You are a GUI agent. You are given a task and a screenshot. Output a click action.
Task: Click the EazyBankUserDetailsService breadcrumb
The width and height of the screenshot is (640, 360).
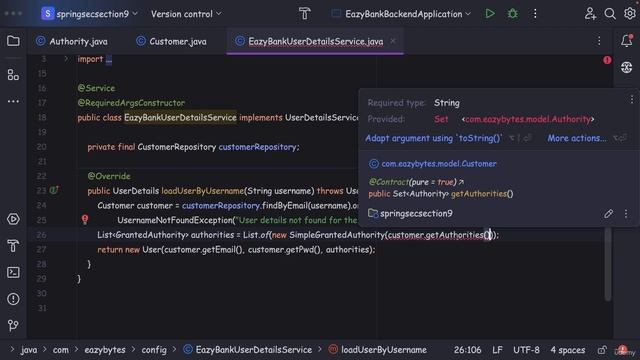pyautogui.click(x=247, y=350)
